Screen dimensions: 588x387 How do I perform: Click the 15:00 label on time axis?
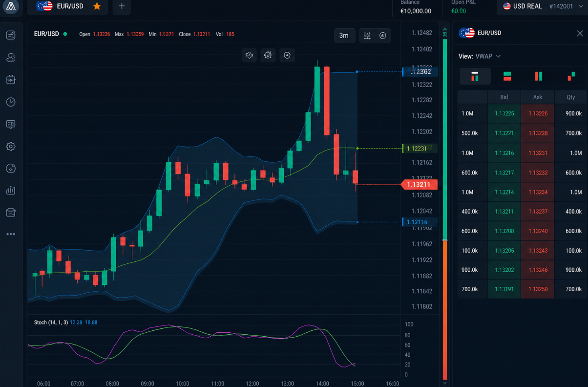click(357, 384)
